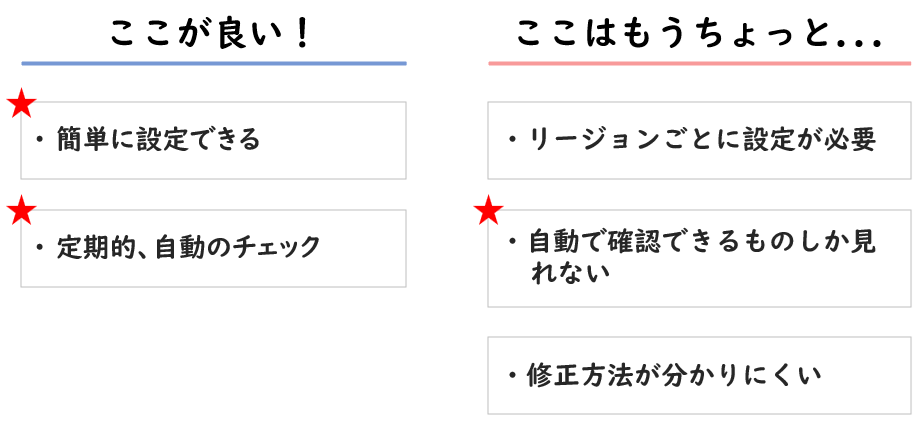Click the bullet dot before リージョンごとに

coord(513,140)
